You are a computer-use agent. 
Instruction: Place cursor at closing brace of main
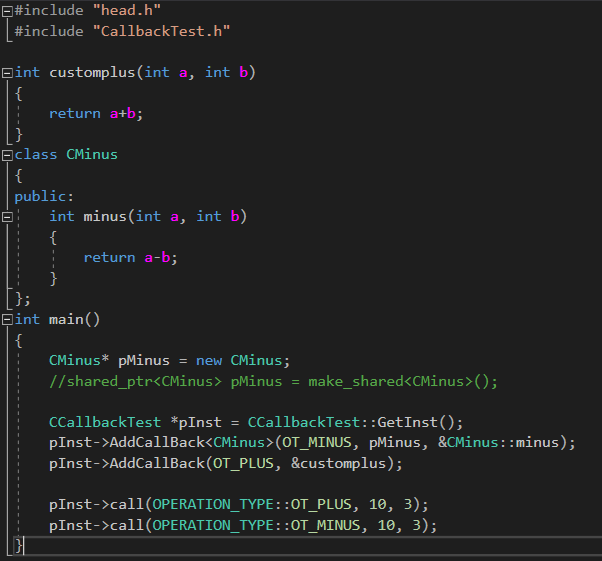click(x=18, y=545)
